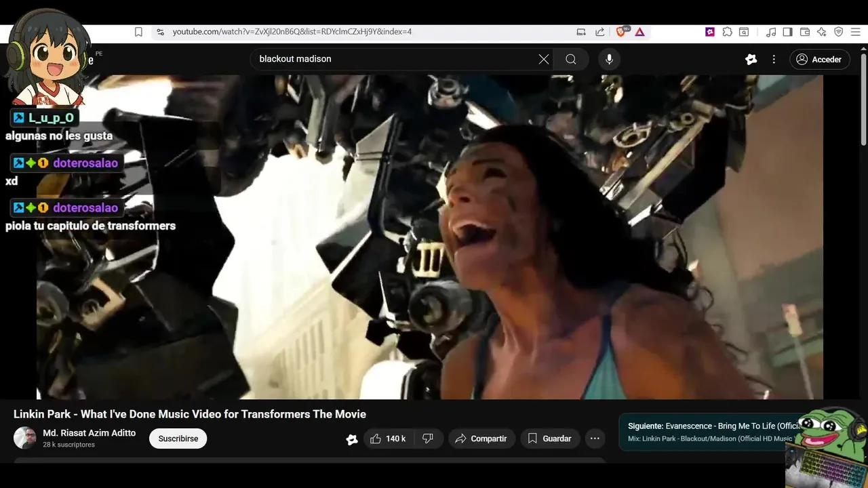Open the browser hamburger menu
Viewport: 868px width, 488px height.
pos(856,32)
